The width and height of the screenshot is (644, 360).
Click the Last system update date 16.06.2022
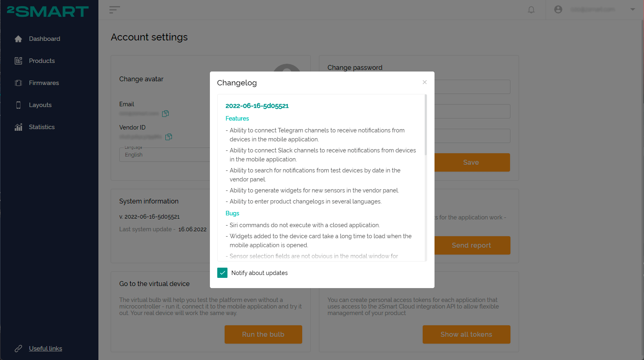192,229
